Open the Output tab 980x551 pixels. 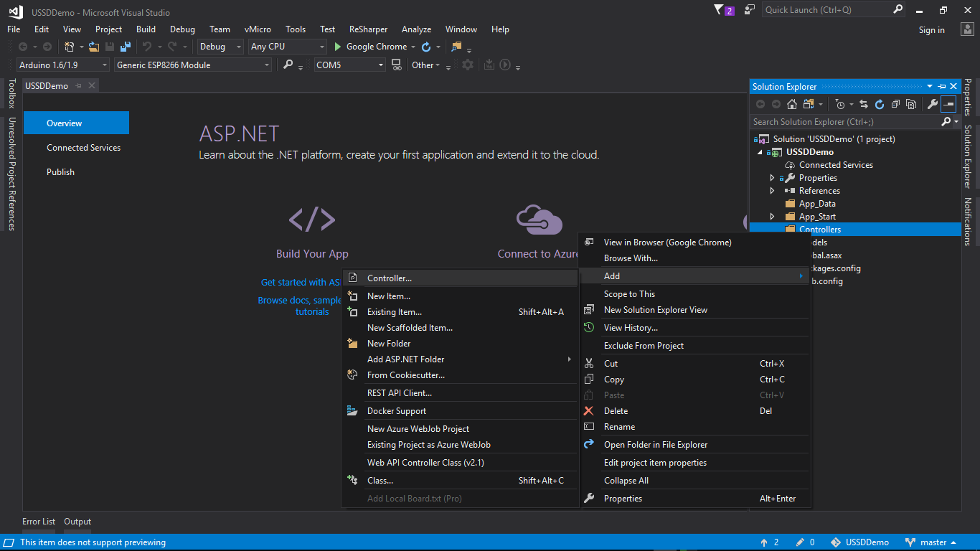click(x=77, y=522)
